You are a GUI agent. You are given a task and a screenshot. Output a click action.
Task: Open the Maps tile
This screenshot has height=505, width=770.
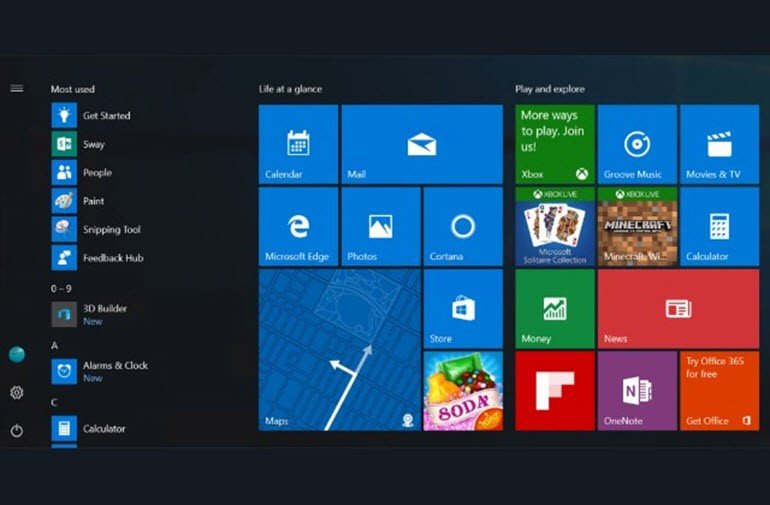pyautogui.click(x=339, y=350)
